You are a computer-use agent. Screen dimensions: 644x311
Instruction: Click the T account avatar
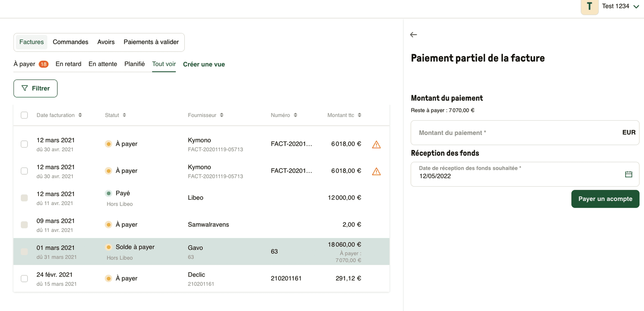coord(589,7)
